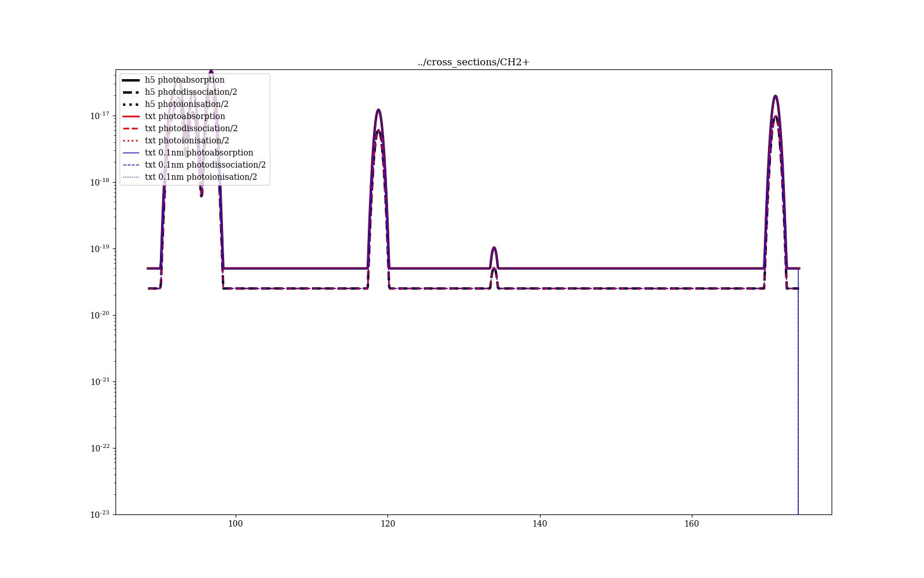
Task: Click x-axis tick label 160
Action: [691, 524]
